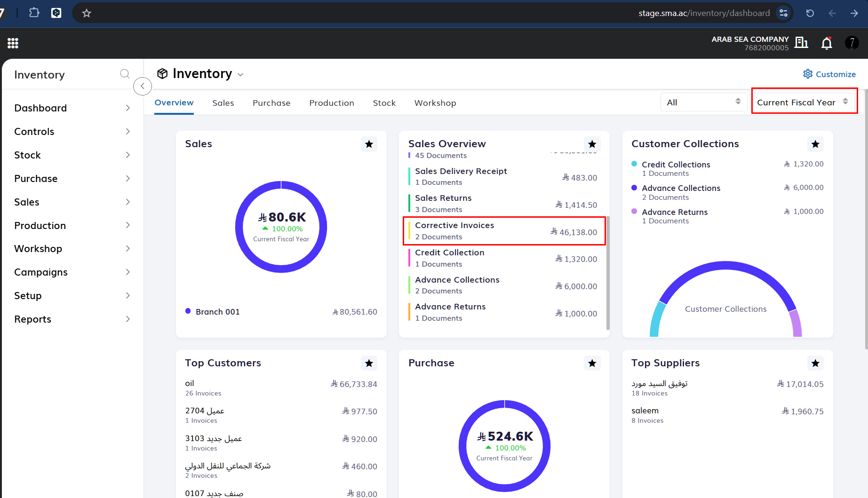The width and height of the screenshot is (868, 498).
Task: Open the All branches dropdown
Action: 704,102
